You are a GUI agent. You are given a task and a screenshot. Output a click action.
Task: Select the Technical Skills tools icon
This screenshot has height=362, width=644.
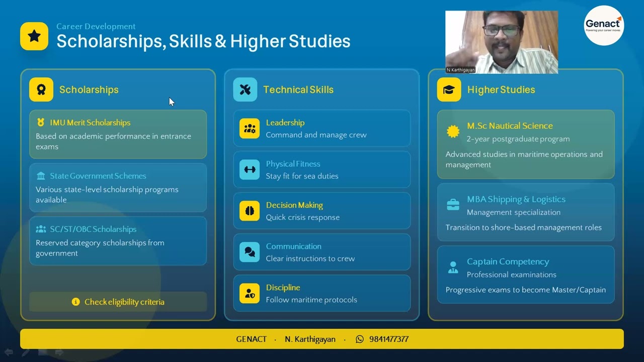click(245, 89)
